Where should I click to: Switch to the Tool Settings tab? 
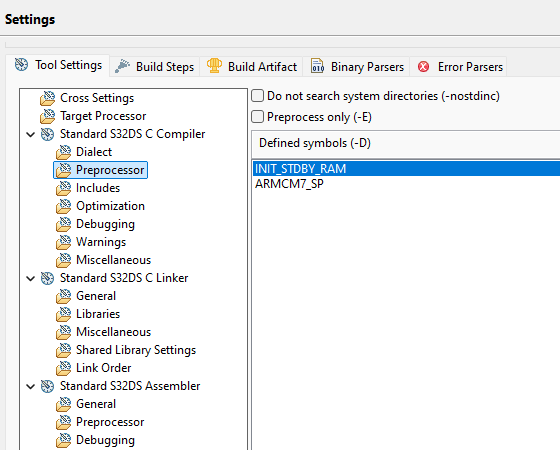pyautogui.click(x=58, y=65)
